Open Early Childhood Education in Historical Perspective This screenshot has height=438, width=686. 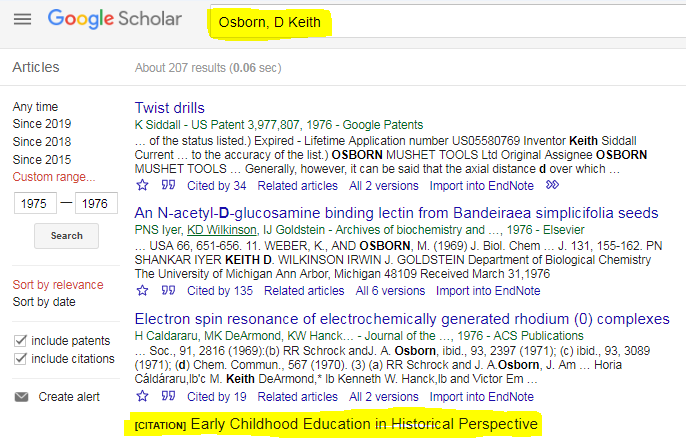coord(364,424)
